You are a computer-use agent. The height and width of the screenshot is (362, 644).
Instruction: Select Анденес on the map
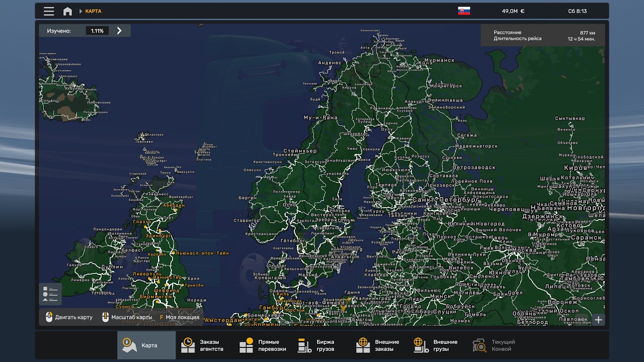330,63
